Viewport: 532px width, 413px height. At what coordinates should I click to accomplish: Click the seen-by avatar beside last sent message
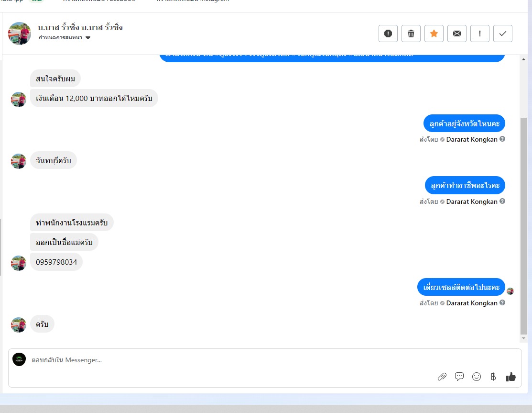tap(510, 291)
